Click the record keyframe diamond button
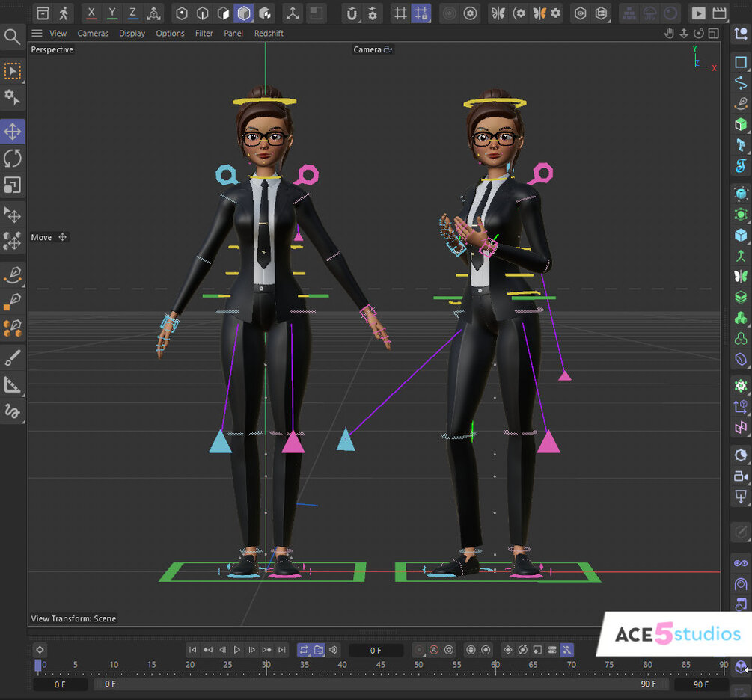 [40, 650]
